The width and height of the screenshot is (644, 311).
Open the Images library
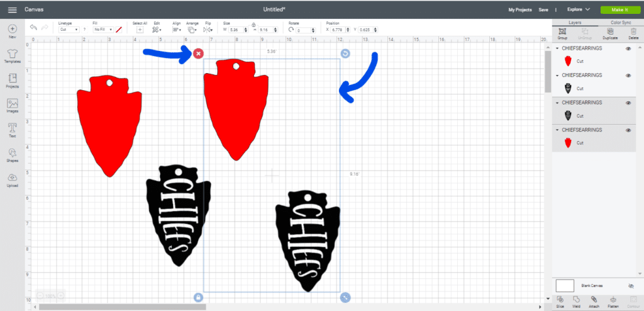pyautogui.click(x=12, y=105)
